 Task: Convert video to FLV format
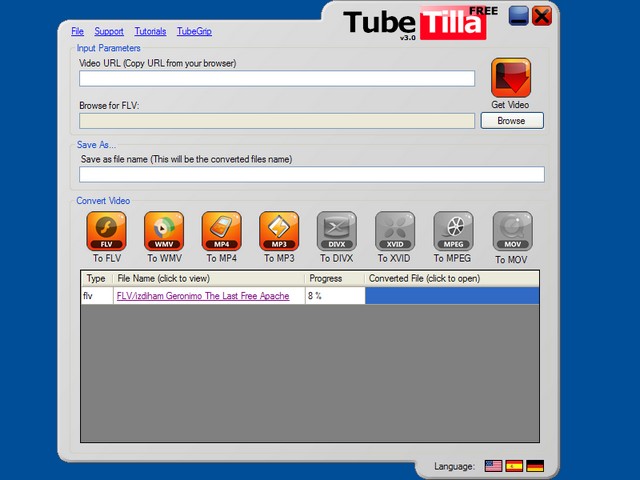coord(107,231)
